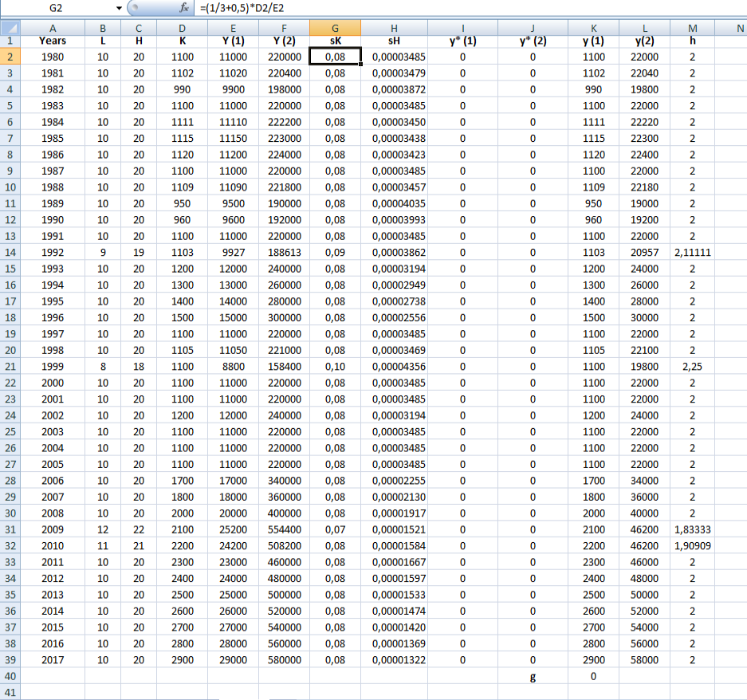Select the sK value 0,10 cell
Viewport: 747px width, 700px height.
click(x=335, y=366)
